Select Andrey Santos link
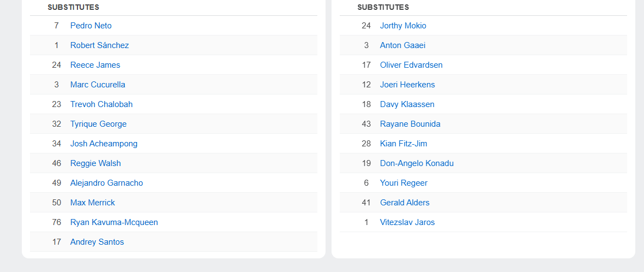Viewport: 644px width, 272px height. (97, 242)
